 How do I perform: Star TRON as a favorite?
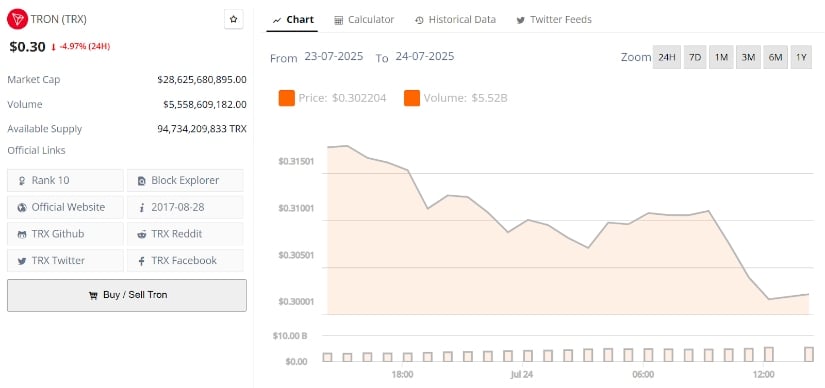pyautogui.click(x=234, y=19)
